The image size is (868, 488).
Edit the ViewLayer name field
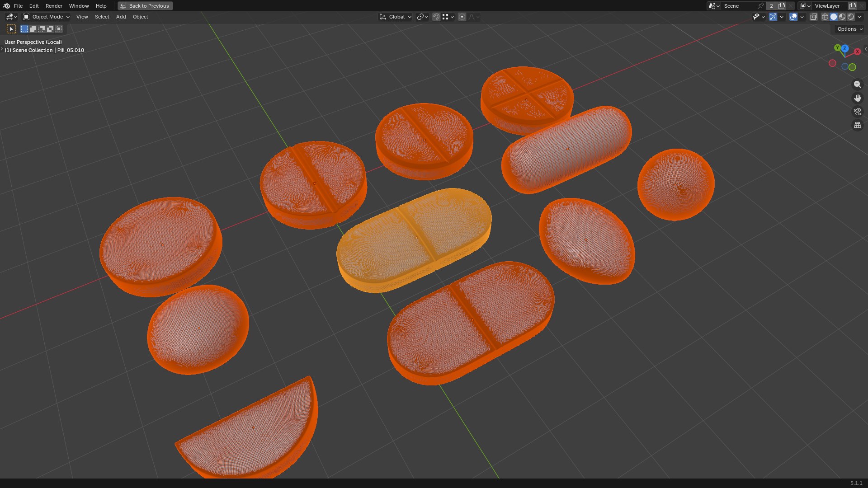pos(830,6)
